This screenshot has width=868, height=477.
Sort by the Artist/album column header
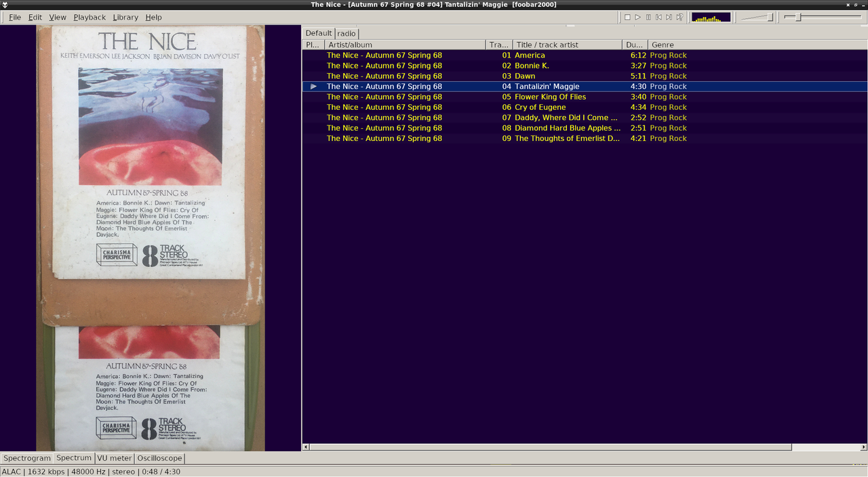click(405, 45)
